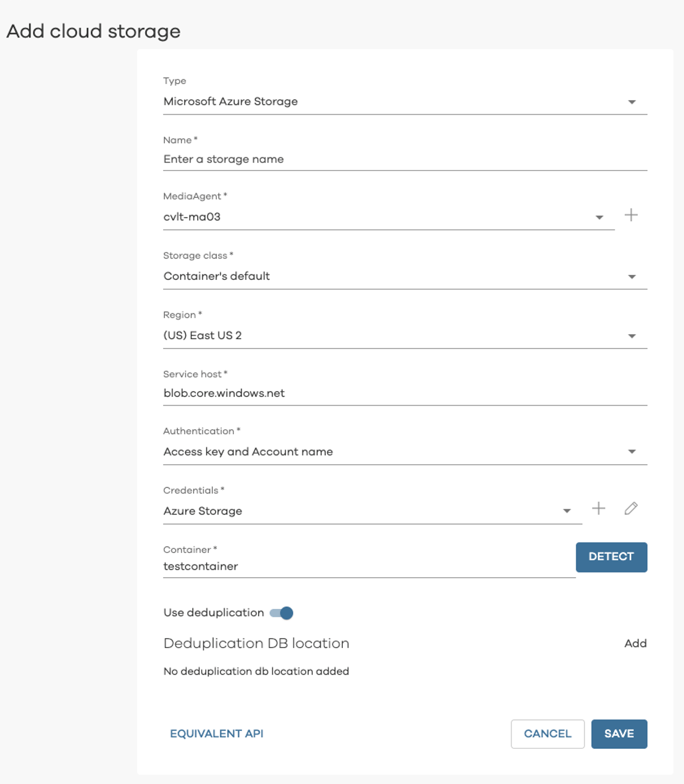Click the plus icon to add credentials
684x784 pixels.
(x=599, y=508)
